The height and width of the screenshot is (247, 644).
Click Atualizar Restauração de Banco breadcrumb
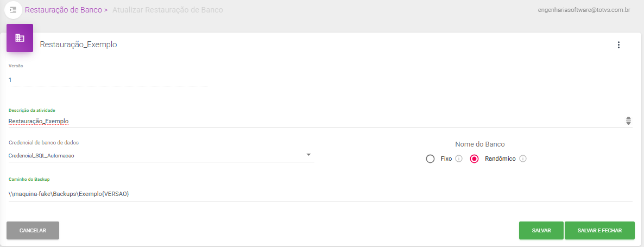pos(167,10)
